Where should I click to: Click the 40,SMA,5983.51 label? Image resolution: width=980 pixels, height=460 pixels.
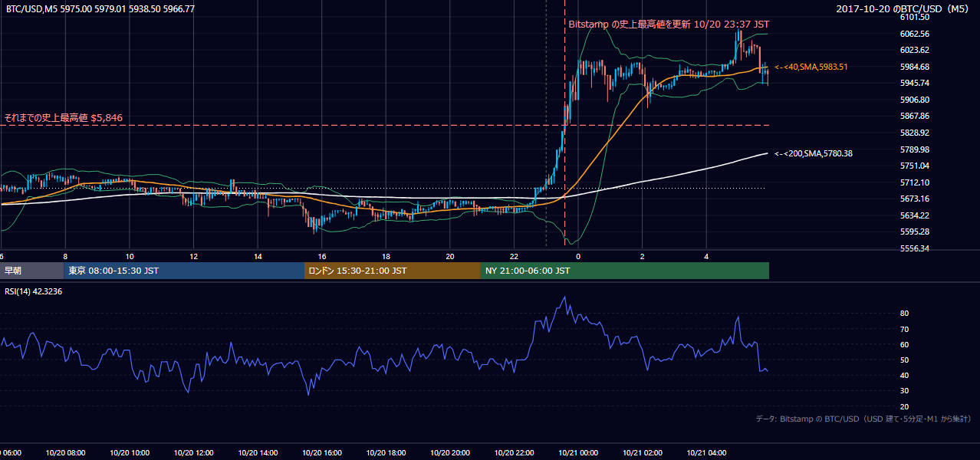coord(811,67)
